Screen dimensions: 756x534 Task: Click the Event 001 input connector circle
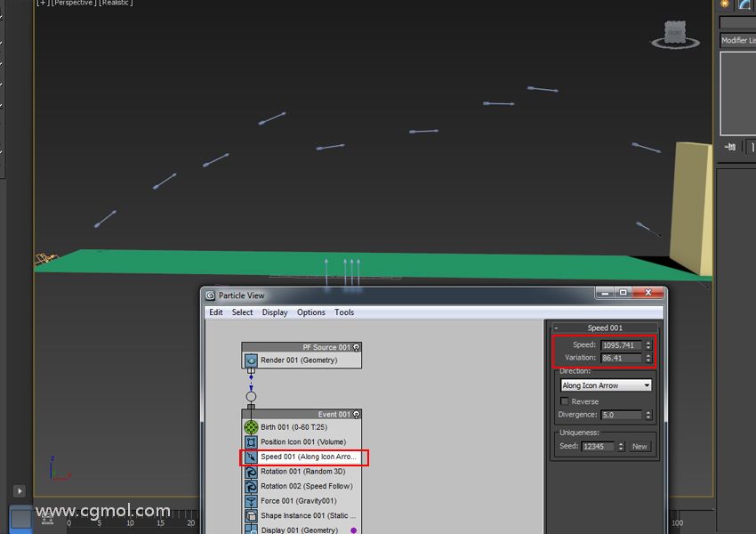coord(251,397)
